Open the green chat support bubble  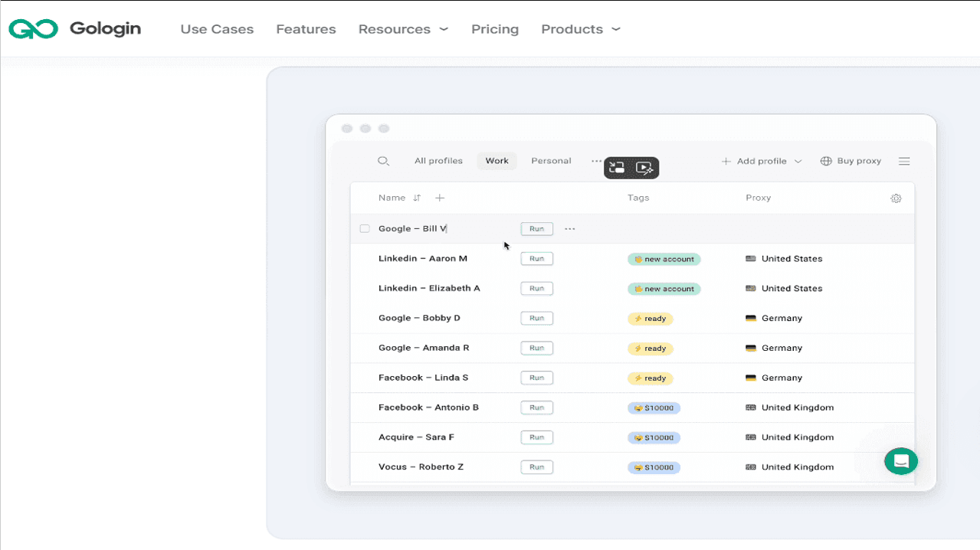click(x=901, y=461)
